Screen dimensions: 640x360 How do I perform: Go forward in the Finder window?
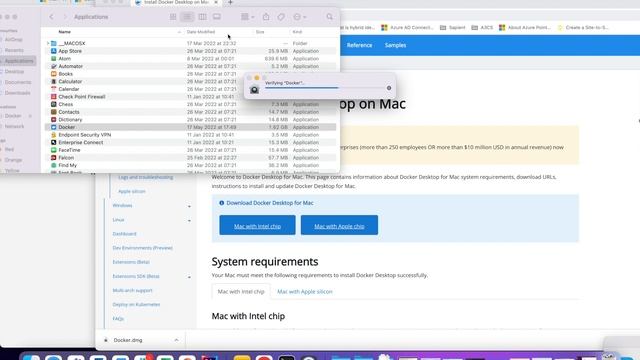pyautogui.click(x=65, y=17)
